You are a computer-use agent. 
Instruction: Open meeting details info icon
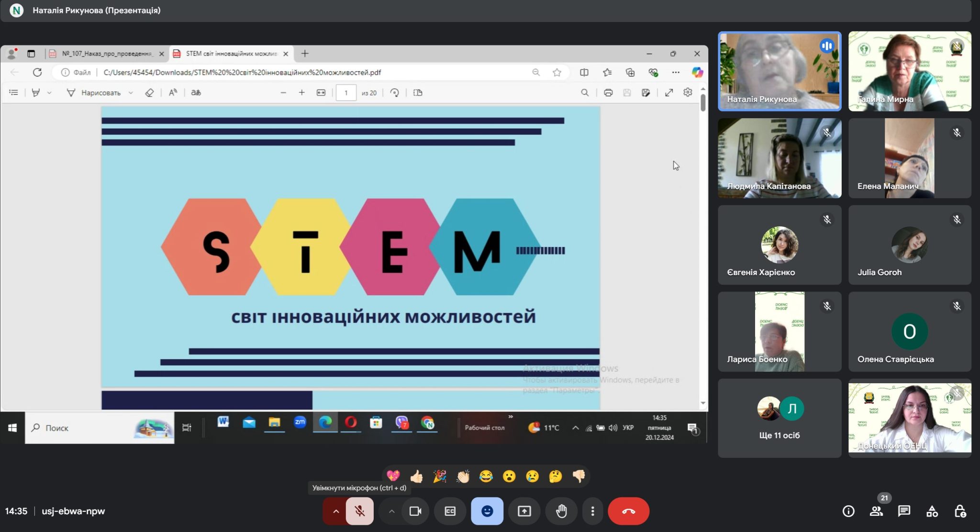tap(848, 511)
